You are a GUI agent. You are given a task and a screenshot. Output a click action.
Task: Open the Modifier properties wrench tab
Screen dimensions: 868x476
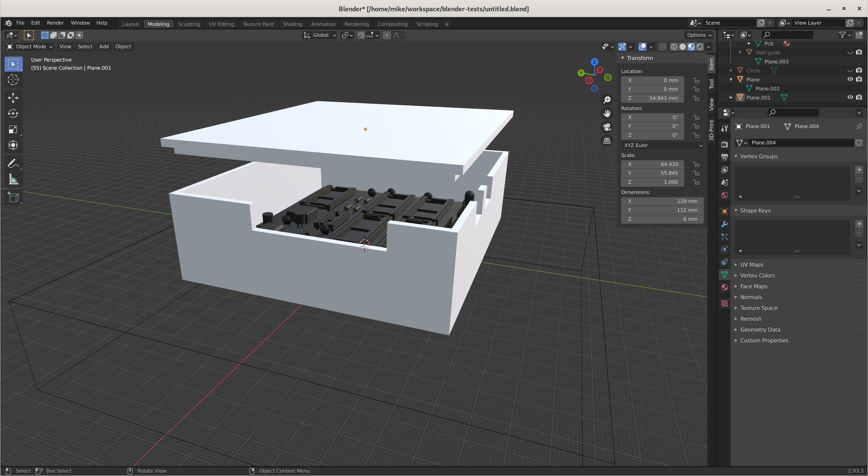click(x=724, y=224)
